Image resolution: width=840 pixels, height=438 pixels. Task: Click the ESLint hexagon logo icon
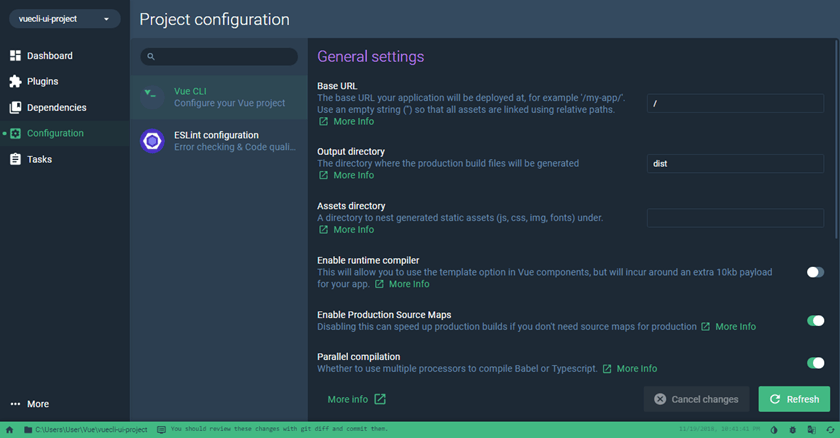152,141
